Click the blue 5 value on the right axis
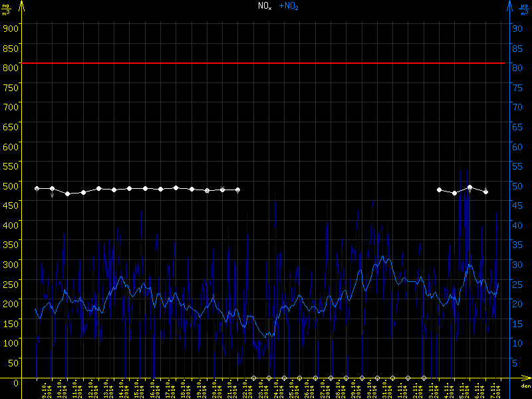 [514, 363]
